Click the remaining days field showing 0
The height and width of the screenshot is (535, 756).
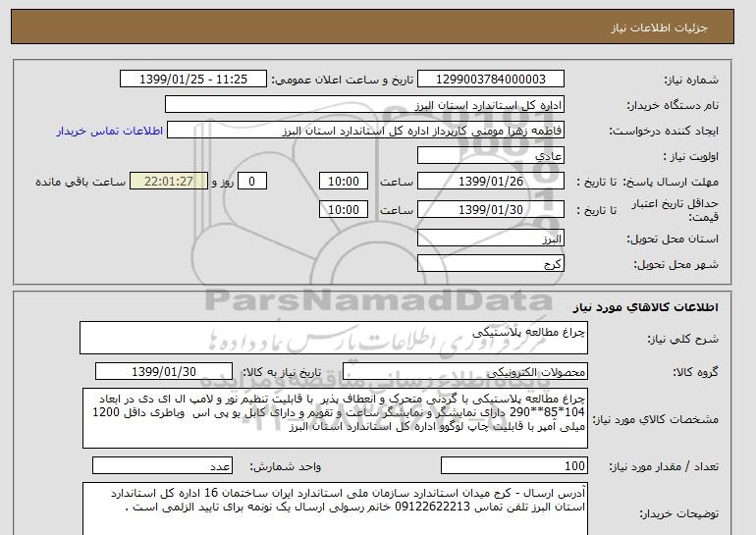tap(251, 182)
